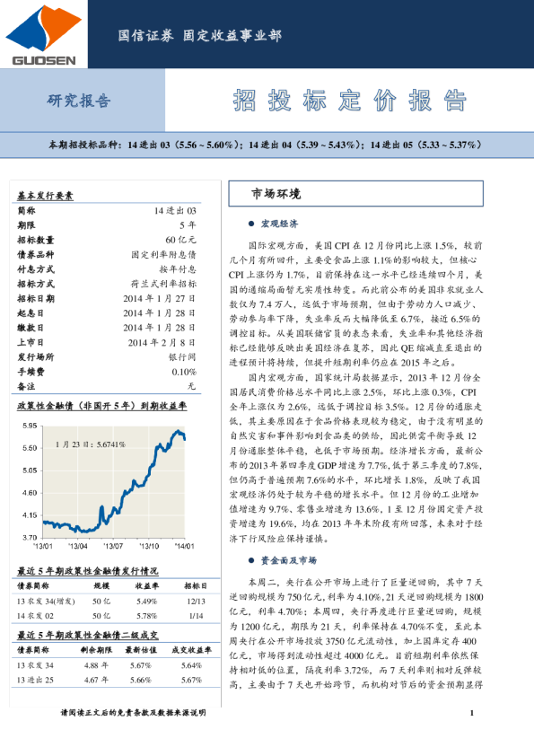Screen dimensions: 534x756
Task: Click the chart heading 政策性金融债 到期收益率
Action: tap(101, 406)
